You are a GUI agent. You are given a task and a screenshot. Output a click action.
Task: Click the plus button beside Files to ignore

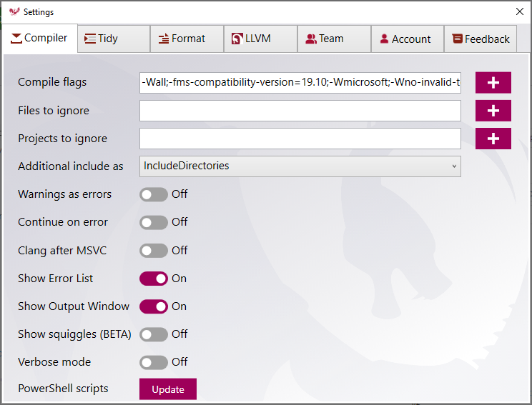(493, 111)
